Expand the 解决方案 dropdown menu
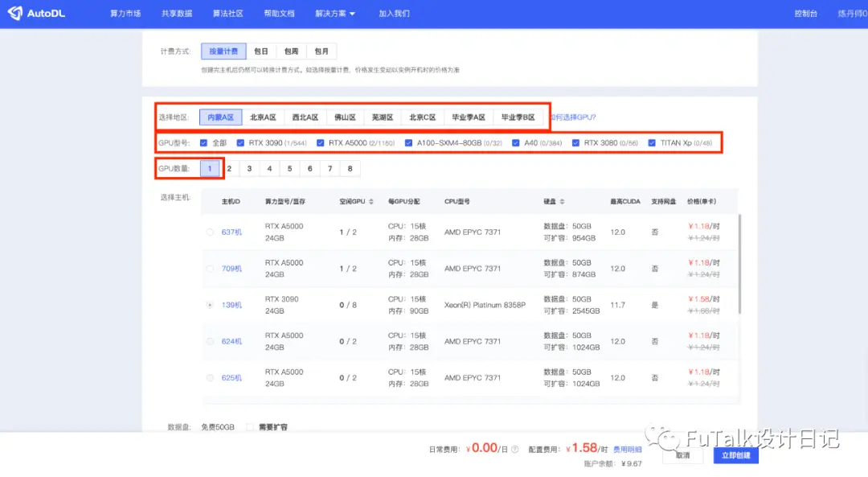 point(335,14)
